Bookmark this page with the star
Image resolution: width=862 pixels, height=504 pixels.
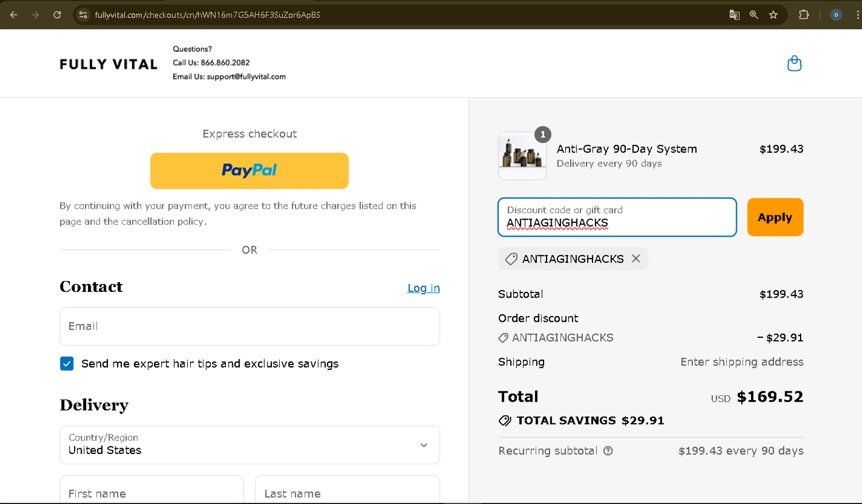point(774,15)
